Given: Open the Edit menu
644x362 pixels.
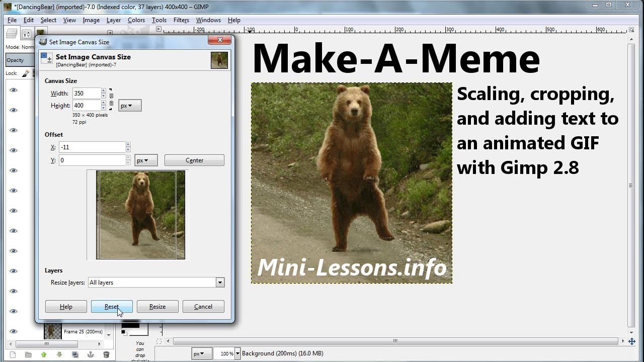Looking at the screenshot, I should [x=29, y=20].
